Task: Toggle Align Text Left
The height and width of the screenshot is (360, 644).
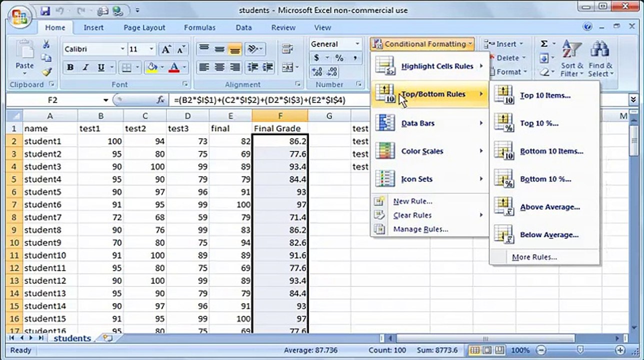Action: [x=203, y=67]
